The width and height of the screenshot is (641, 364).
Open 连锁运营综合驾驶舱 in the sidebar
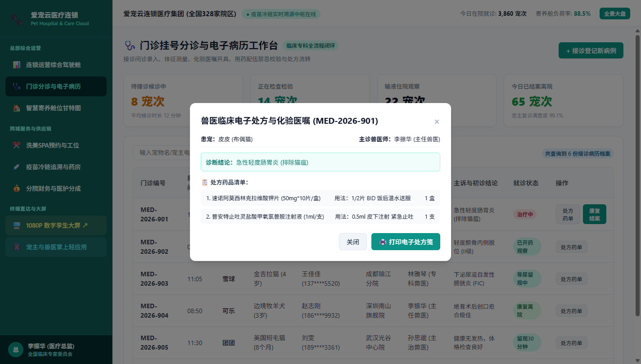point(56,65)
